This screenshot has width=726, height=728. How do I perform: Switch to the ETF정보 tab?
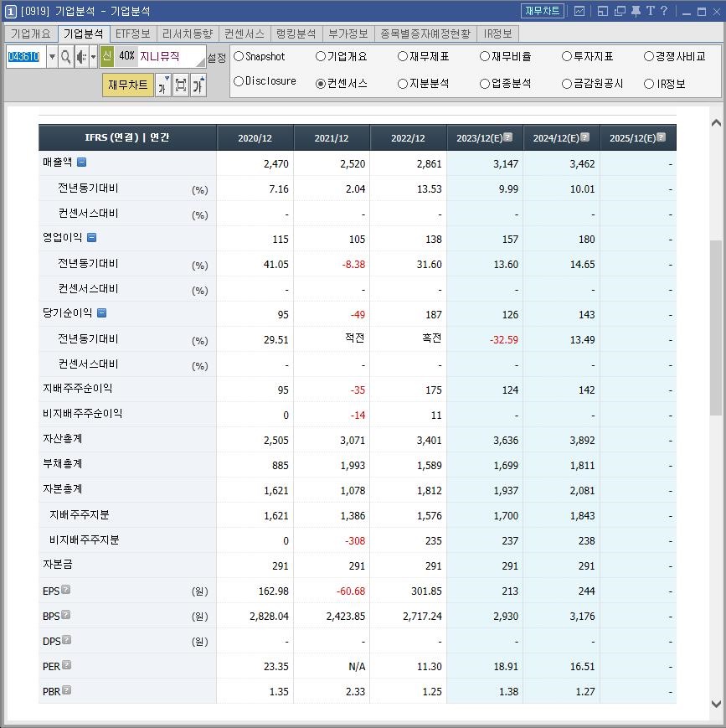133,34
